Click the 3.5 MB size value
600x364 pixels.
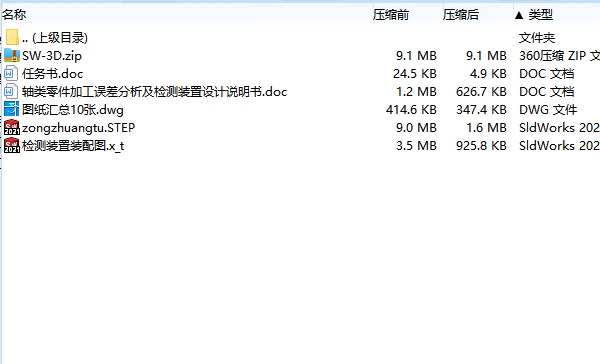tap(416, 145)
